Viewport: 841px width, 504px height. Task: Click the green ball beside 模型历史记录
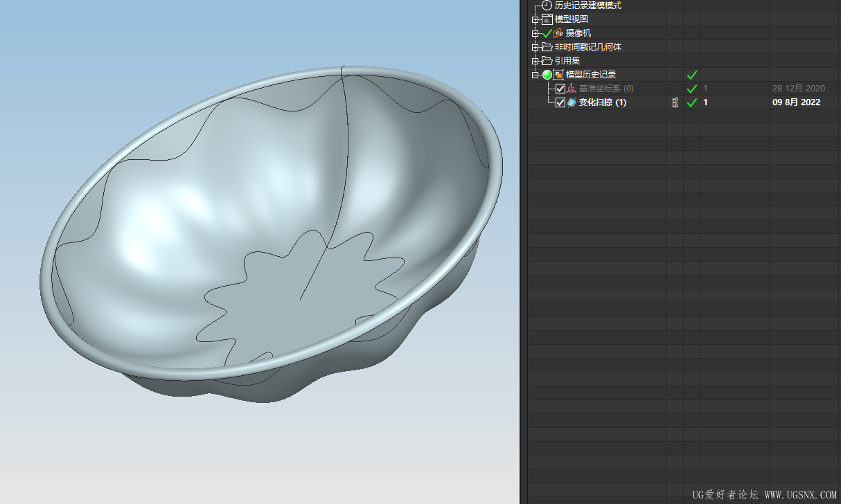[x=547, y=75]
